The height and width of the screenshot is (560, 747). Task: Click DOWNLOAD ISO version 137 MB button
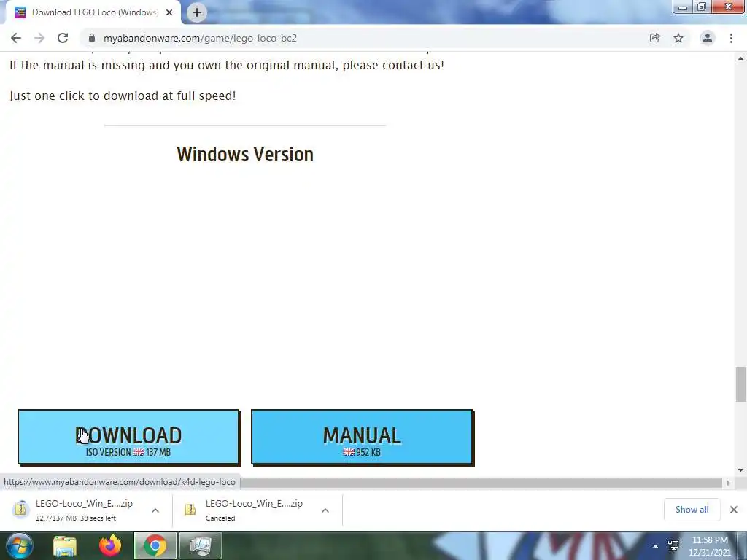pyautogui.click(x=128, y=437)
